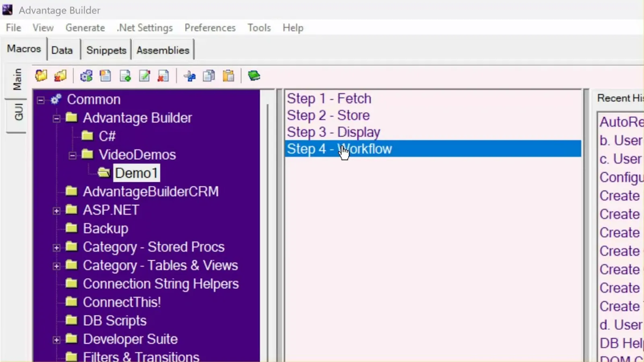Click the run macro gears icon
This screenshot has height=362, width=644.
pos(86,76)
